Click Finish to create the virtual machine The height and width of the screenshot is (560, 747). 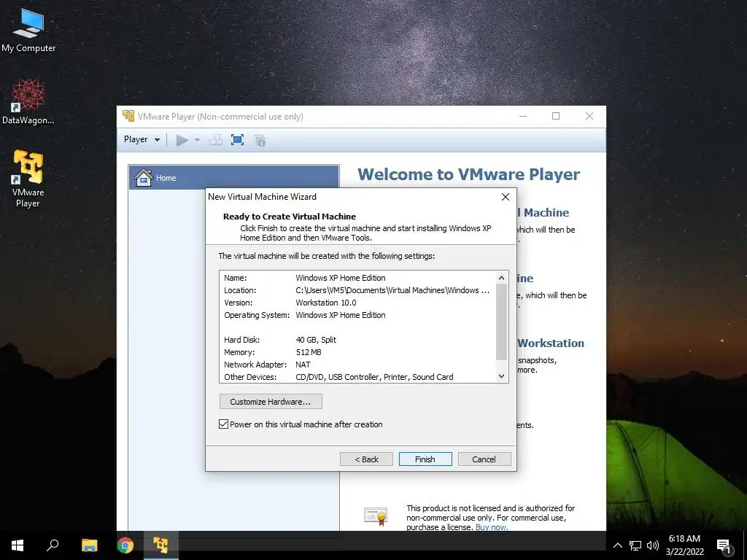click(x=425, y=459)
